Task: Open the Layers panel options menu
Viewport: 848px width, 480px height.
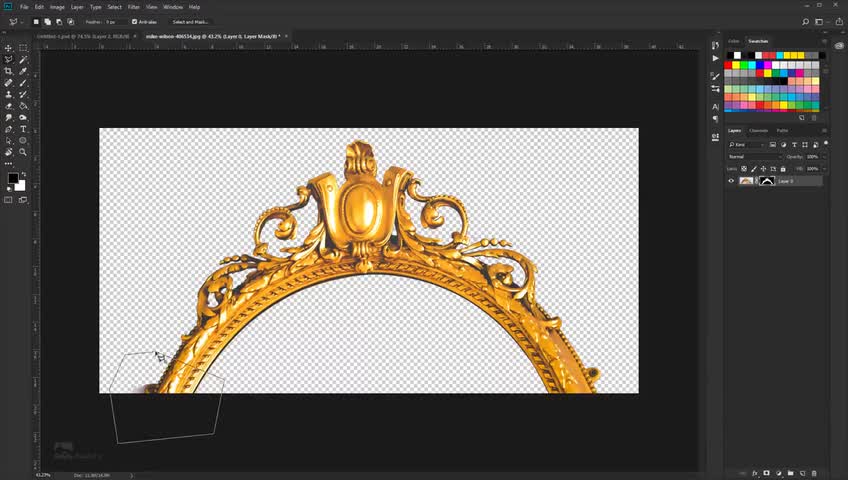Action: [824, 130]
